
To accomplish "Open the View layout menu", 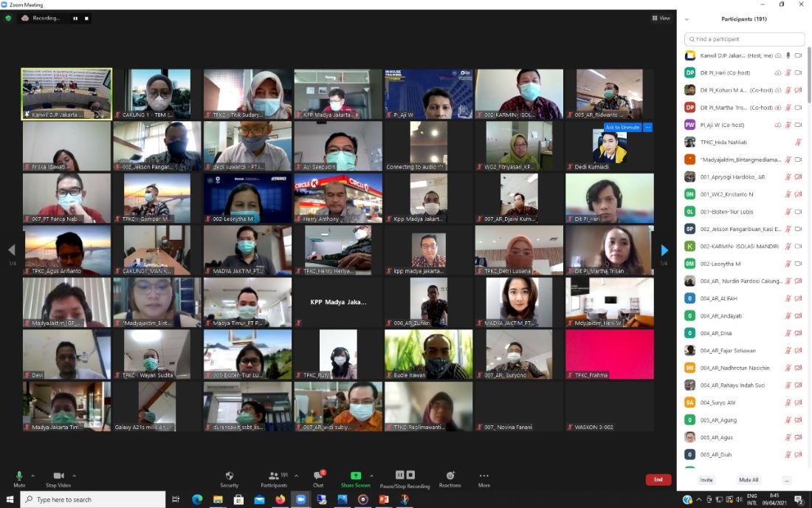I will point(661,18).
